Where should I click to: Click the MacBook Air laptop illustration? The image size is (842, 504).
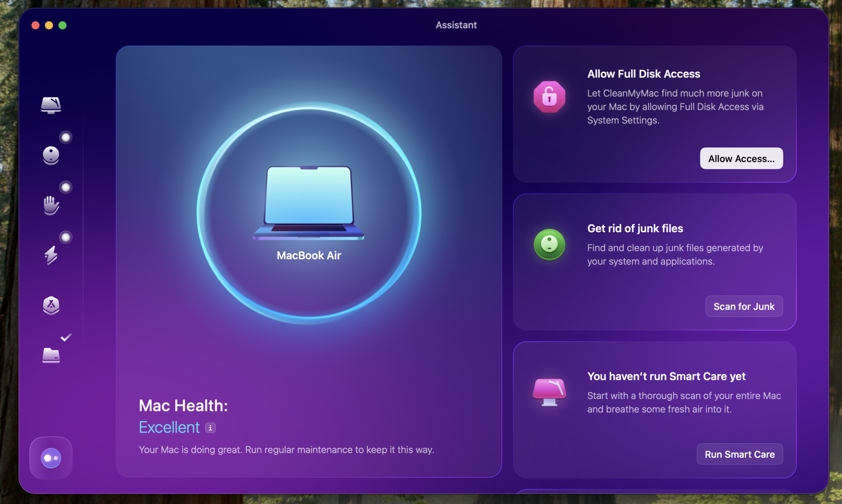[x=309, y=203]
